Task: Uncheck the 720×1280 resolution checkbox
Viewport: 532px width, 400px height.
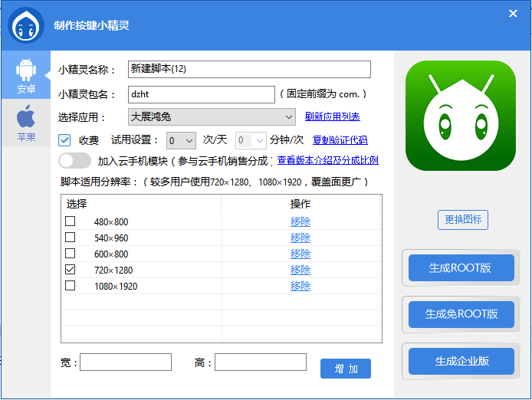Action: [71, 270]
